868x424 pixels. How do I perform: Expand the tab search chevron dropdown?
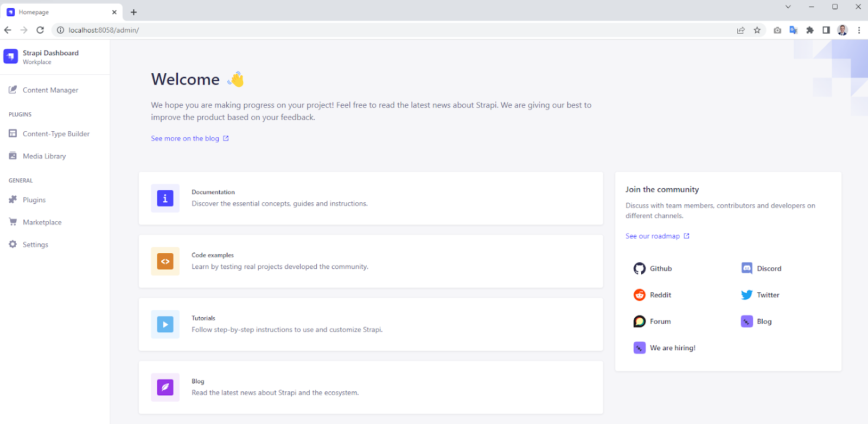(x=788, y=7)
